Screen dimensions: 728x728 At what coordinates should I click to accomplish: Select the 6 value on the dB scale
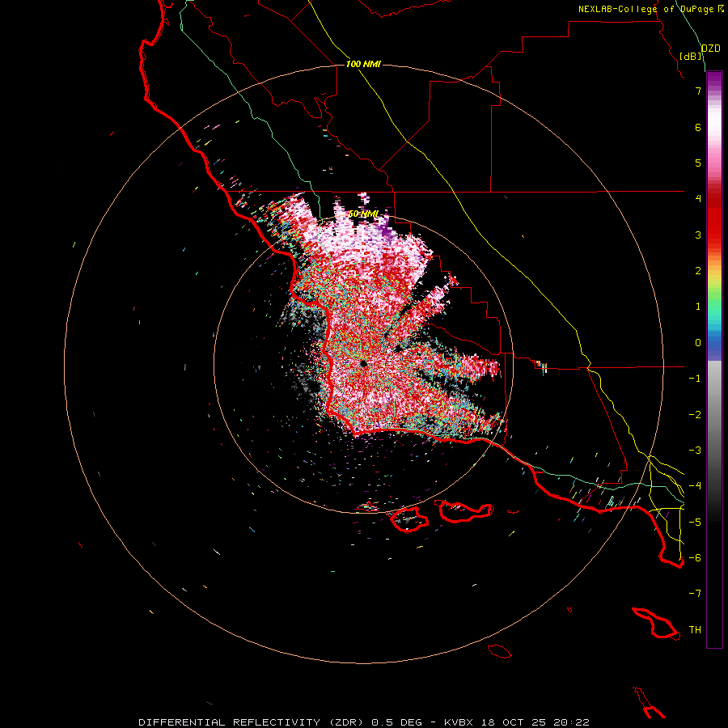[x=698, y=127]
